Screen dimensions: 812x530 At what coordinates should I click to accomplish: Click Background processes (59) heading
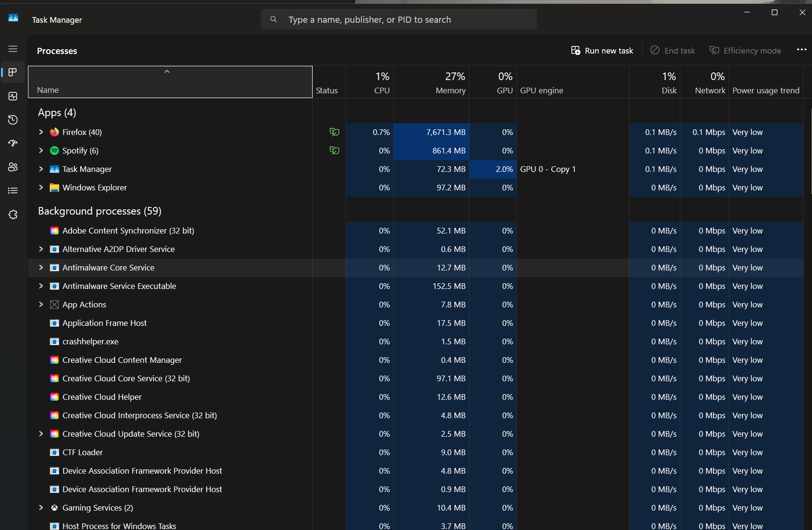pyautogui.click(x=99, y=211)
